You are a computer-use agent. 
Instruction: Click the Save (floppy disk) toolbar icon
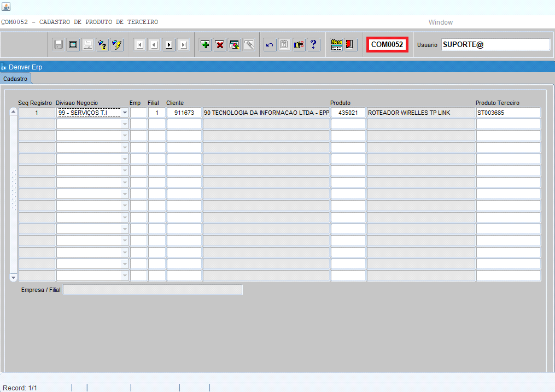click(x=59, y=45)
